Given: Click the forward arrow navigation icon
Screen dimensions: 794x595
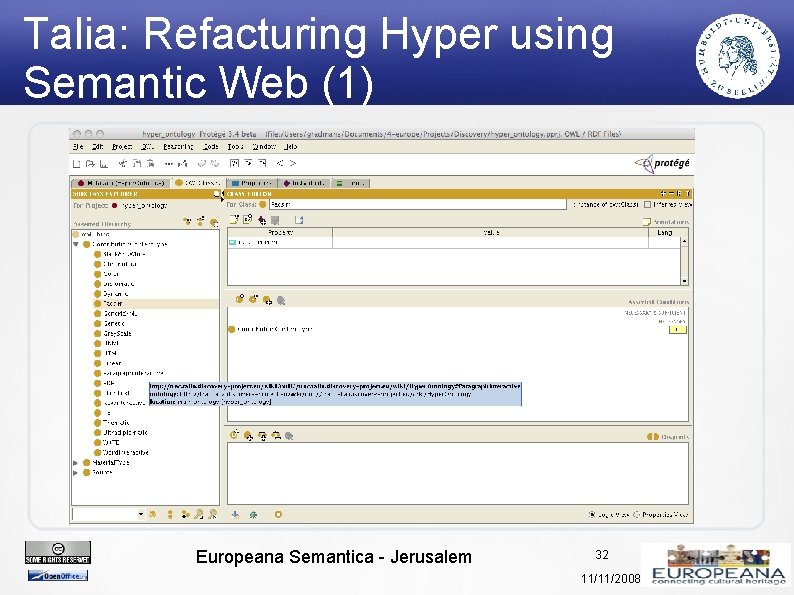Looking at the screenshot, I should click(x=293, y=163).
